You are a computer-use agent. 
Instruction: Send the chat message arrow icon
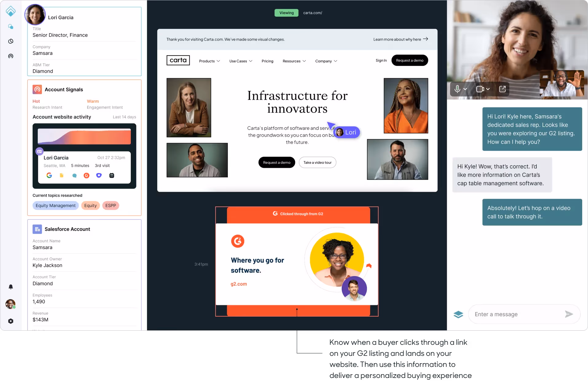click(x=569, y=314)
